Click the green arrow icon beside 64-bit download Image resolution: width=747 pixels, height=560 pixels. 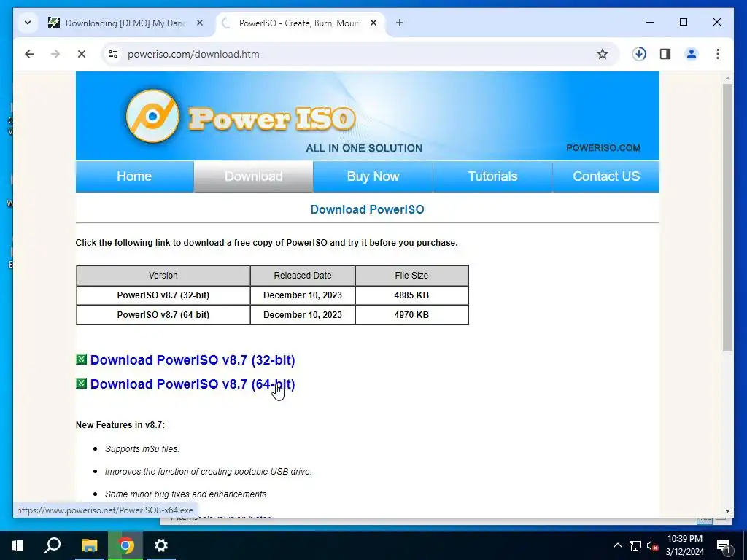tap(82, 384)
